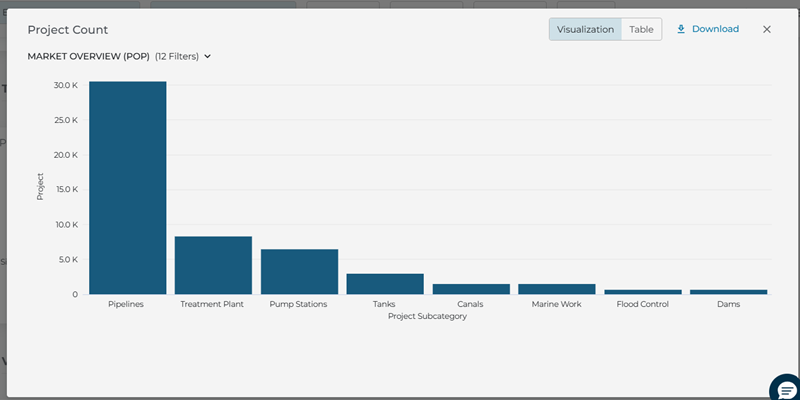Click the Flood Control bar
Image resolution: width=800 pixels, height=400 pixels.
point(643,292)
